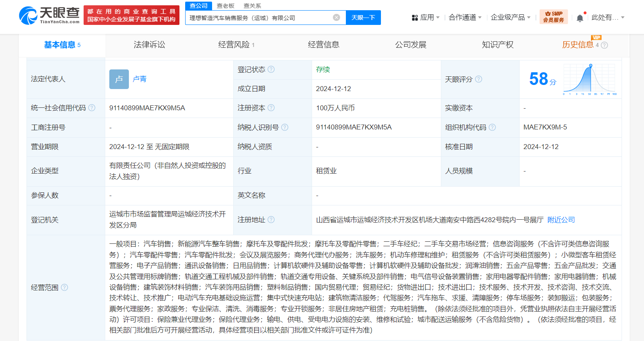Click help icon next to 注册地址

pyautogui.click(x=271, y=220)
